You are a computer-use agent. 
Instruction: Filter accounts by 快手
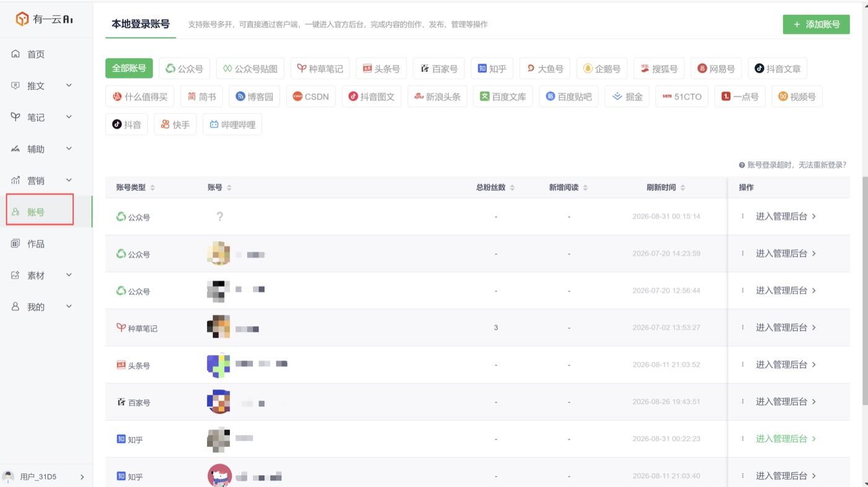pos(175,125)
